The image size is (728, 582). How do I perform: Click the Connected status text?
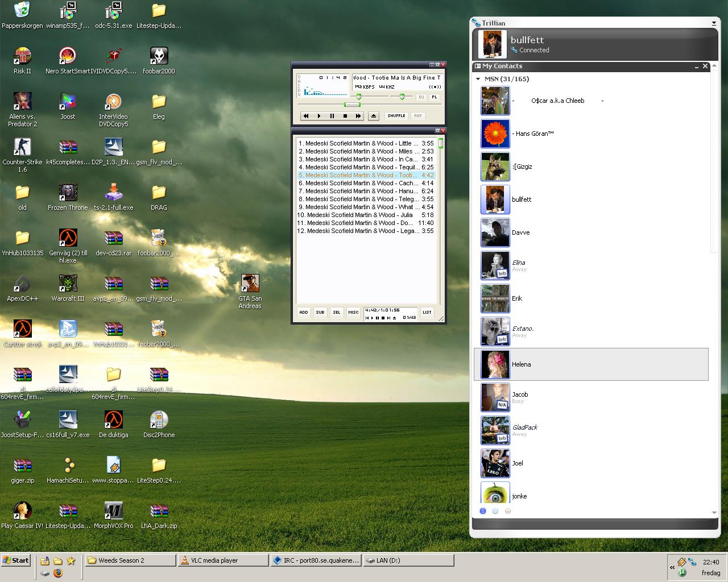(x=534, y=50)
